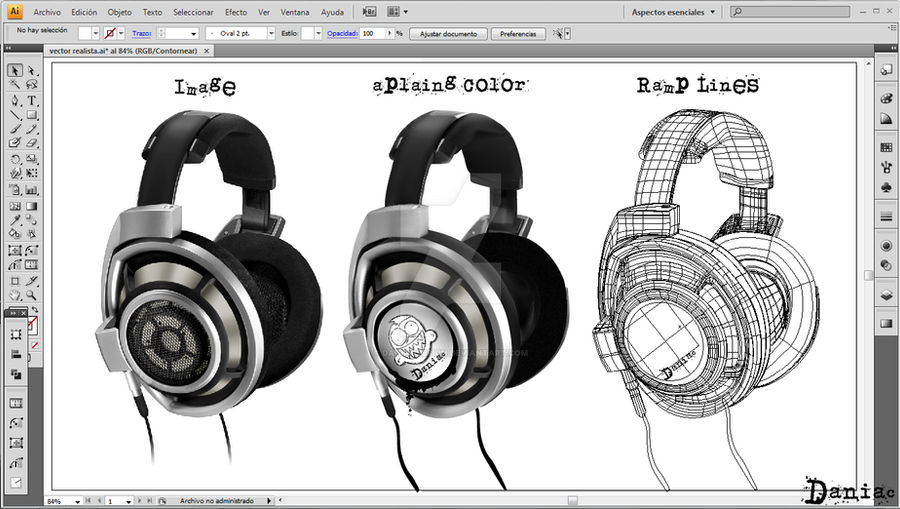Viewport: 900px width, 509px height.
Task: Open the Stroke panel lines icon
Action: pyautogui.click(x=886, y=216)
